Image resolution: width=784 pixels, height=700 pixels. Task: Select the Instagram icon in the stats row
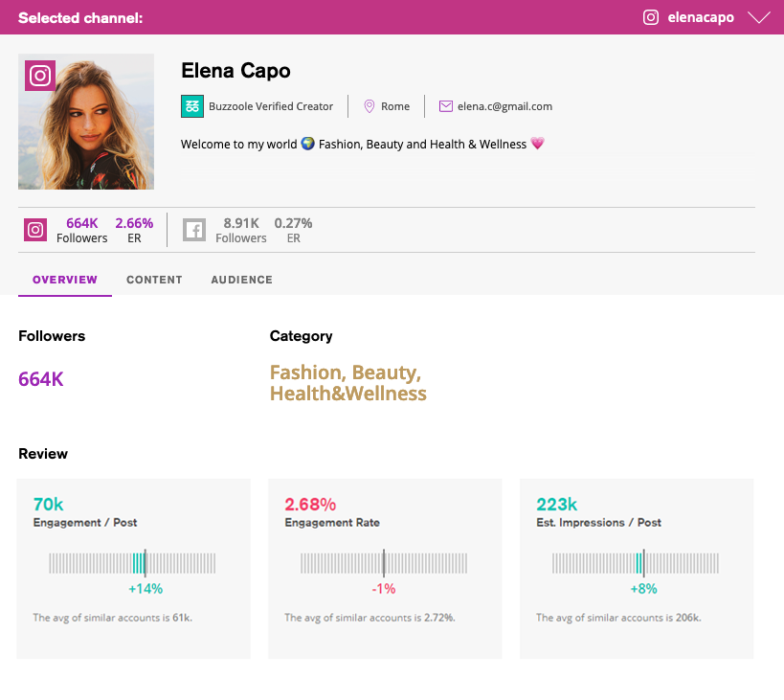coord(35,230)
